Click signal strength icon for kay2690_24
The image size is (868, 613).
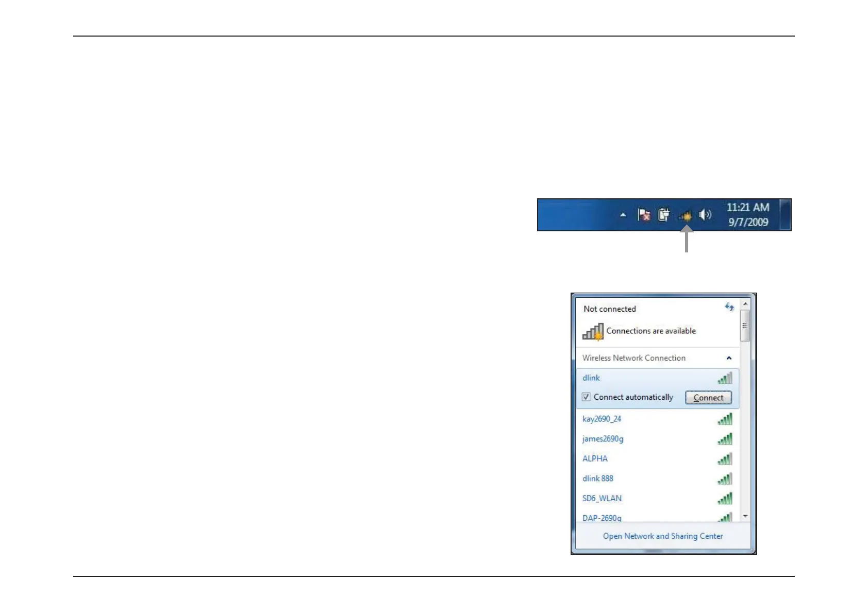[725, 419]
